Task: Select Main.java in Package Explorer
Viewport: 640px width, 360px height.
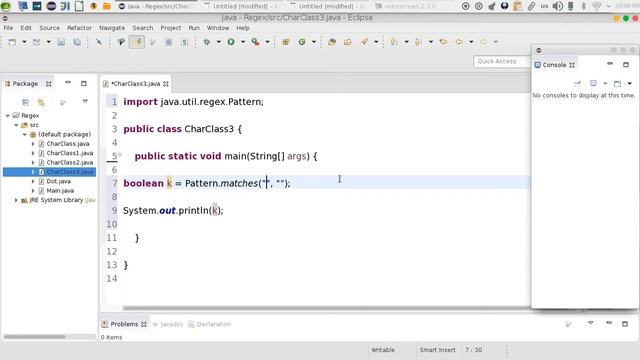Action: pyautogui.click(x=60, y=191)
